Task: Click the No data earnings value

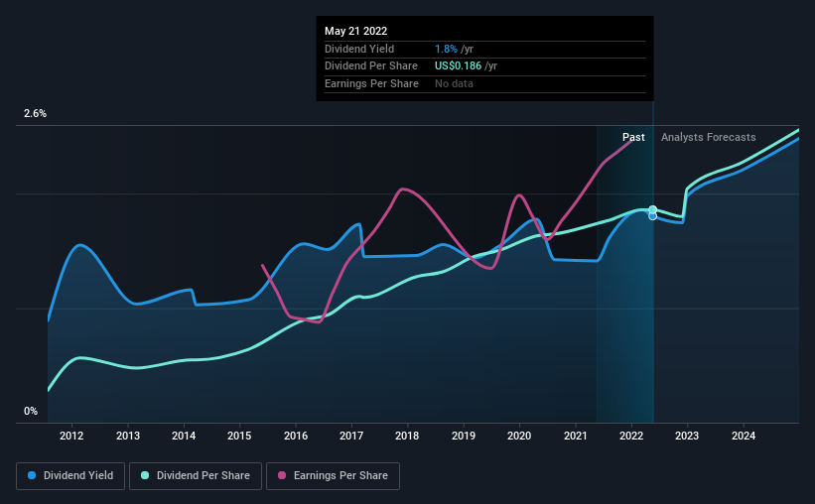Action: coord(454,83)
